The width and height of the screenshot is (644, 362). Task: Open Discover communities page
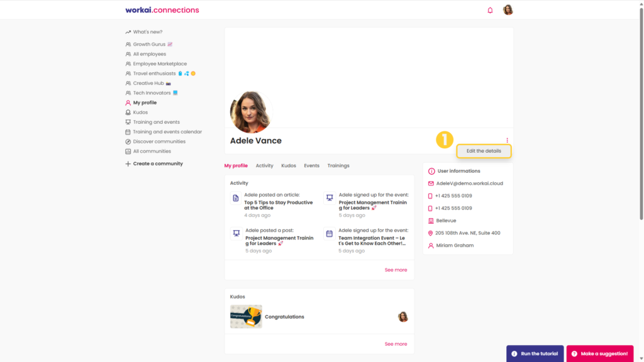tap(159, 141)
